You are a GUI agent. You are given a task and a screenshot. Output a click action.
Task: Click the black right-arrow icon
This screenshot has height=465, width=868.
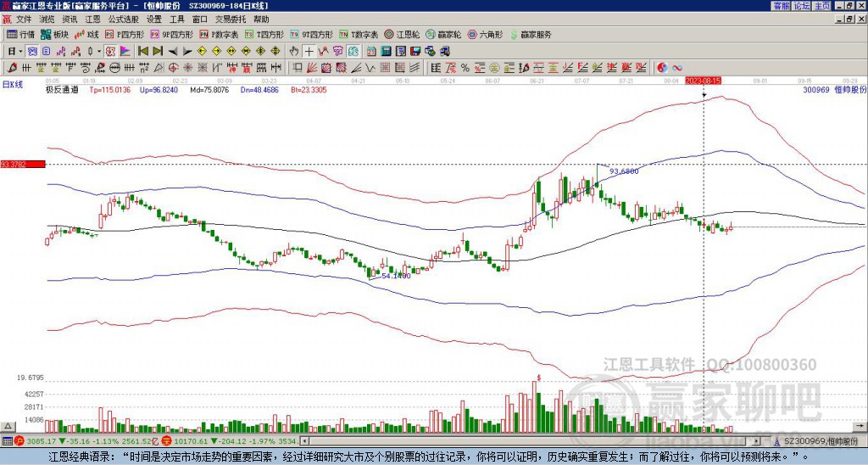click(x=187, y=51)
